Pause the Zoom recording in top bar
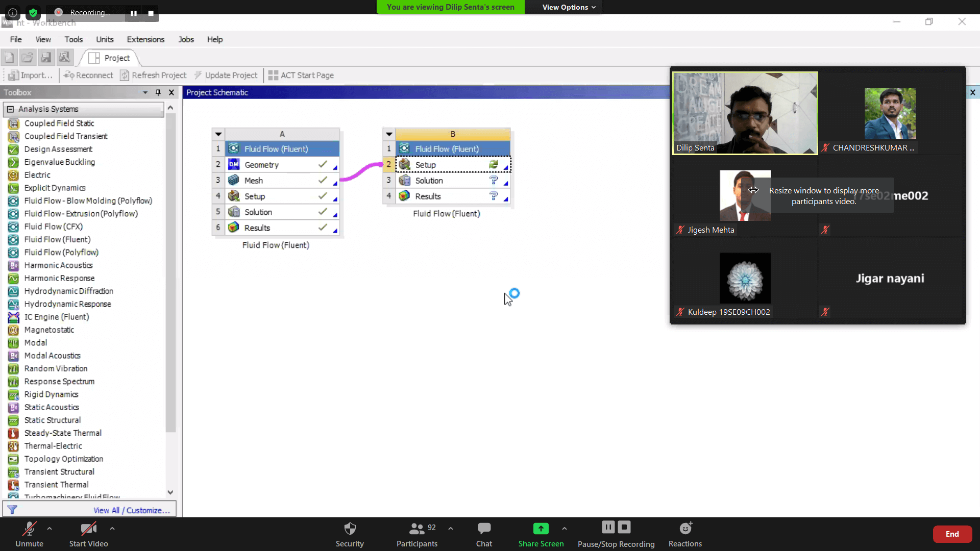Image resolution: width=980 pixels, height=551 pixels. [133, 13]
